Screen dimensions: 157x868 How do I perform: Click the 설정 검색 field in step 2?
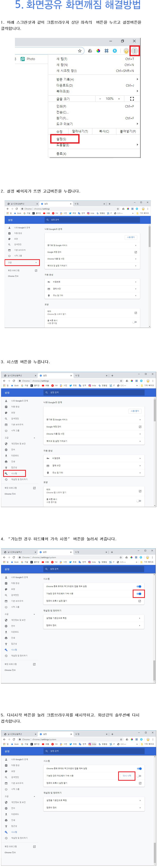[x=92, y=220]
